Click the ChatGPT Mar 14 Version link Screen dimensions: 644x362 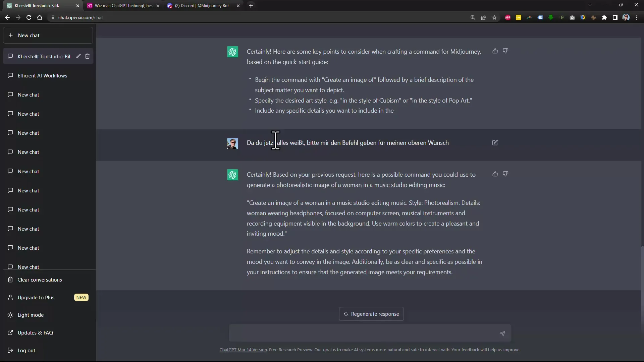click(243, 350)
